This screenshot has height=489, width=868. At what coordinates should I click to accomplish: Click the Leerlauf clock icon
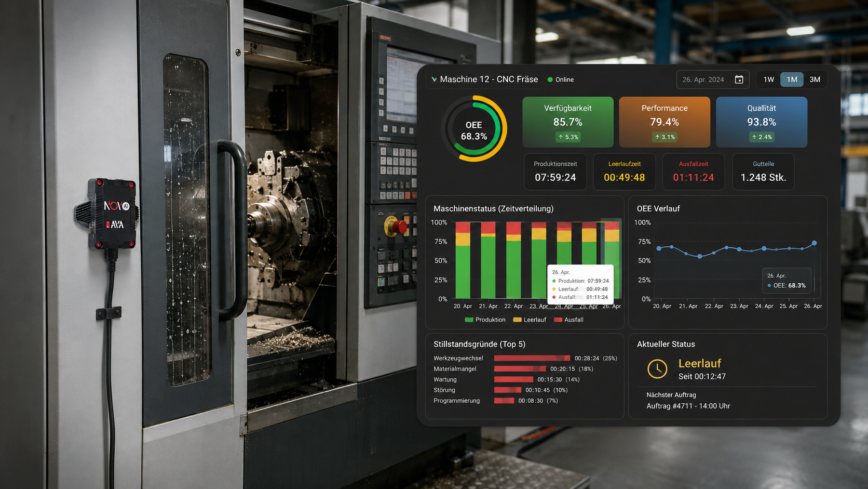pyautogui.click(x=657, y=369)
